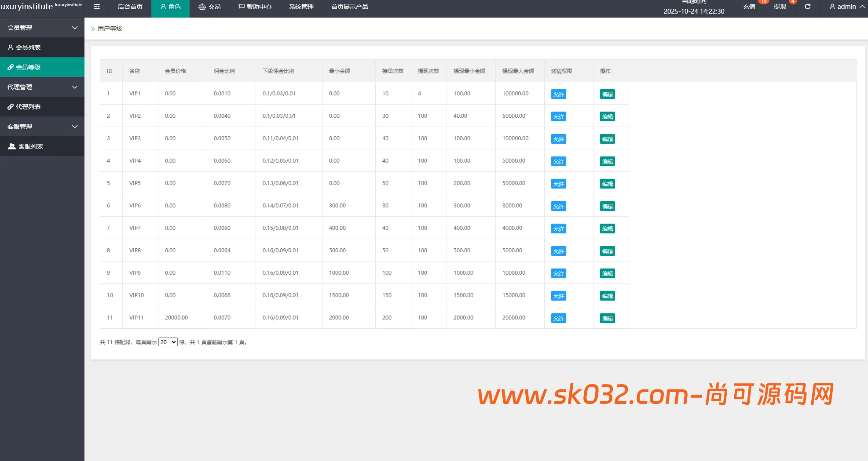This screenshot has height=461, width=868.
Task: Click the link icon beside 代理列表
Action: (x=11, y=107)
